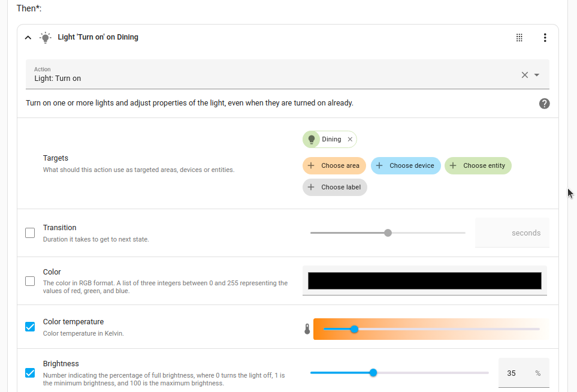
Task: Open the Action dropdown
Action: pyautogui.click(x=537, y=74)
